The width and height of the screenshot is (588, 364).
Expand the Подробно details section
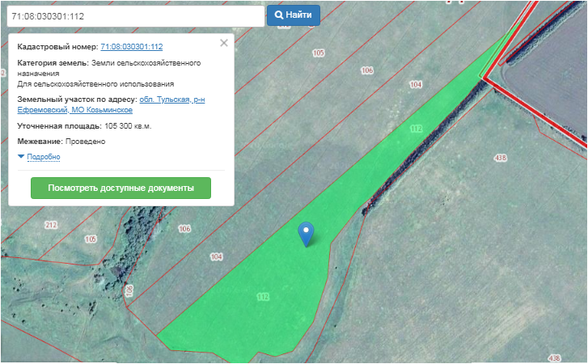(x=43, y=156)
